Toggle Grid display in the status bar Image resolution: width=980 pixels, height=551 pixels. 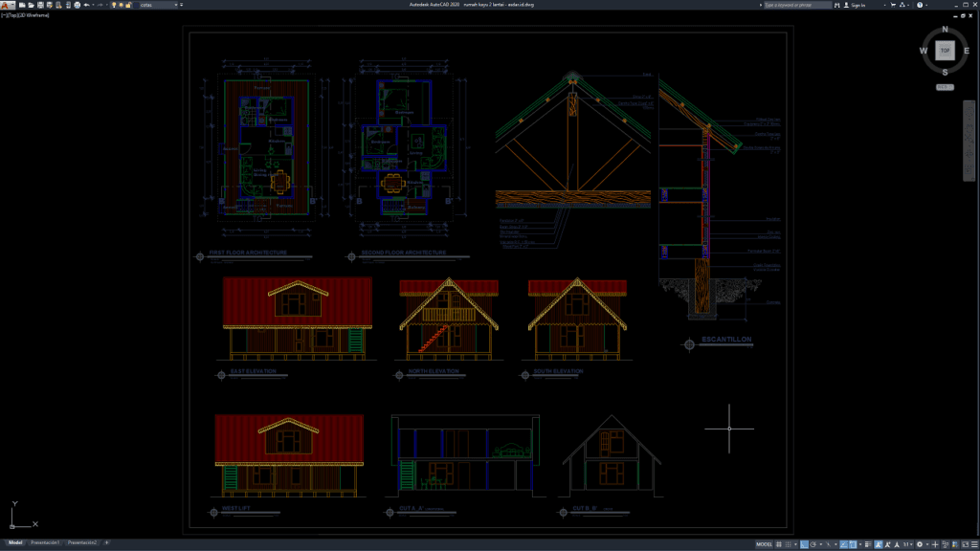(x=778, y=544)
